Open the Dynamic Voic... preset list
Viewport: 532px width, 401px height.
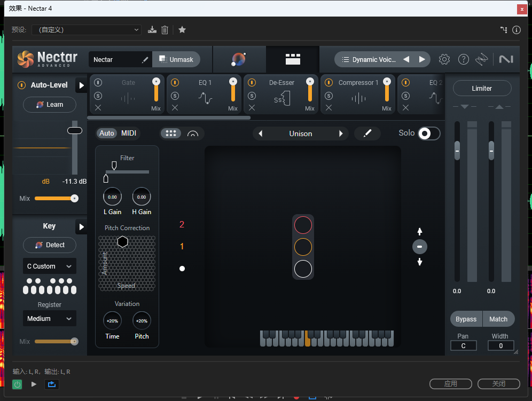pos(369,60)
